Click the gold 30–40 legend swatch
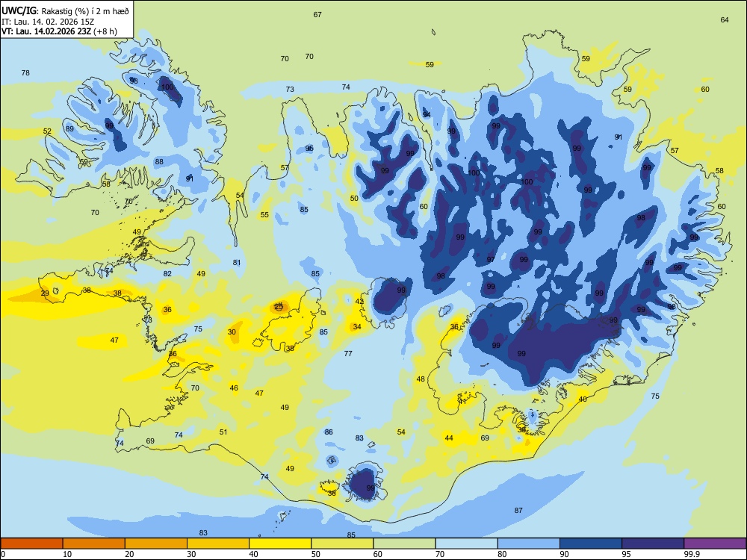The image size is (747, 560). click(x=218, y=544)
